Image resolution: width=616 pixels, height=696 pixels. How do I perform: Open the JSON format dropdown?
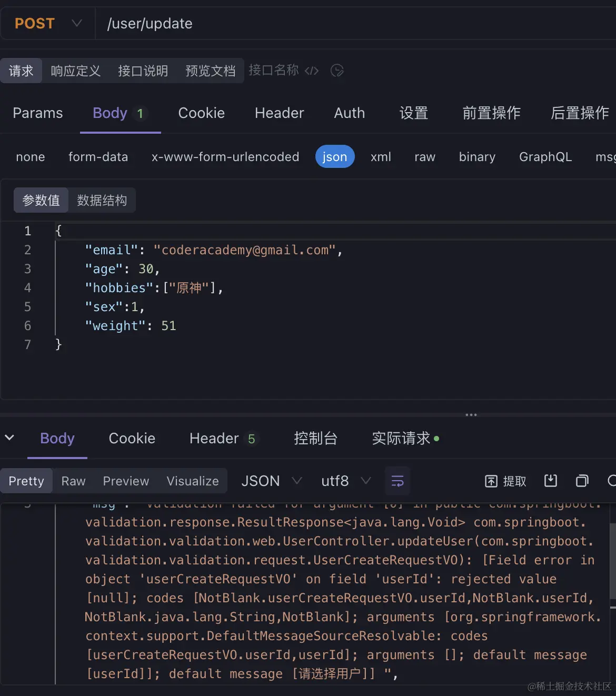(x=271, y=481)
